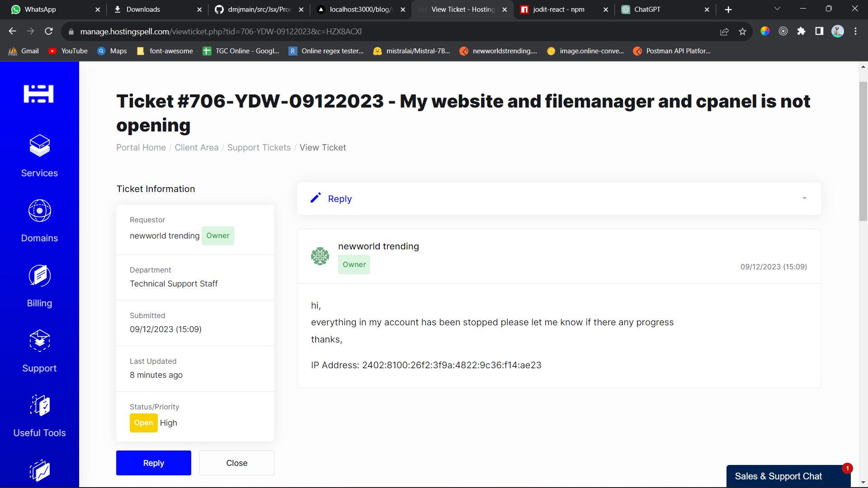The image size is (868, 488).
Task: Switch to jodit-react npm tab
Action: (558, 9)
